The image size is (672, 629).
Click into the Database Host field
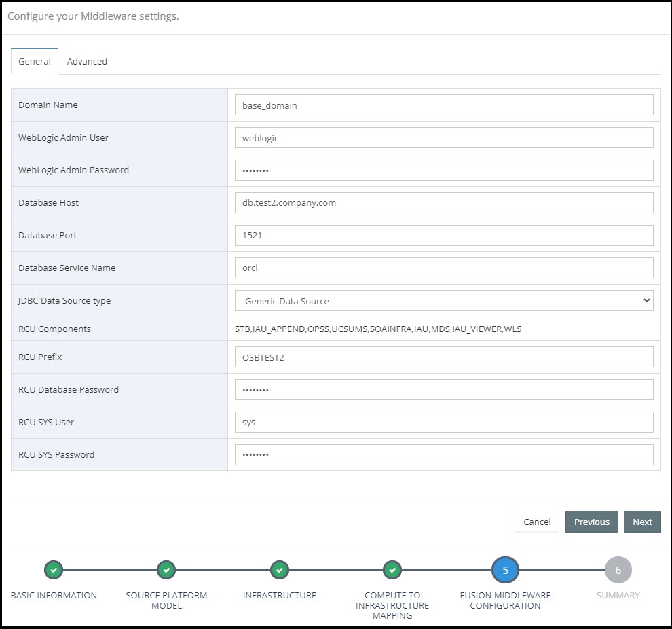pos(444,203)
